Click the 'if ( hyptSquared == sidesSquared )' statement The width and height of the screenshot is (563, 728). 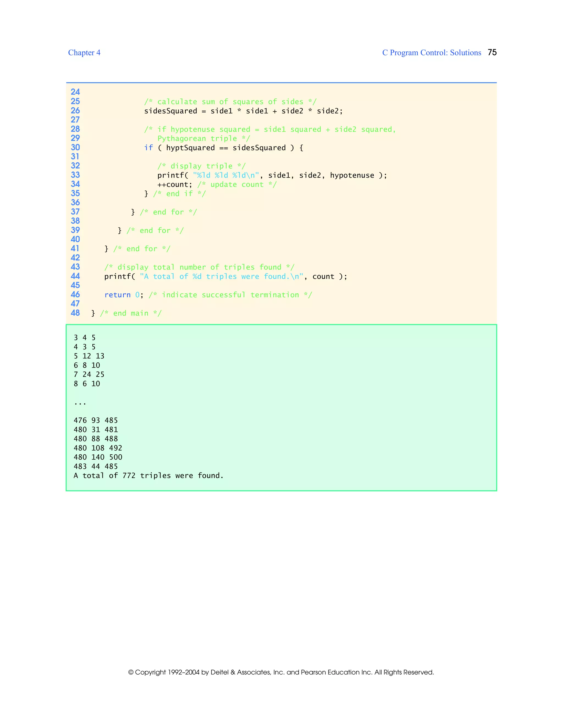point(223,148)
